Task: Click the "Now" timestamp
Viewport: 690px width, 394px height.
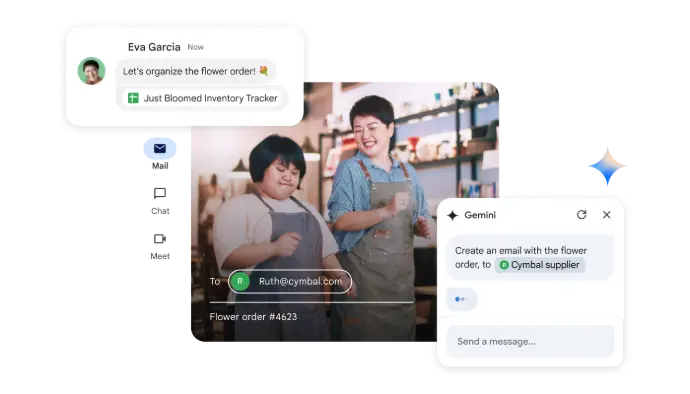Action: click(x=195, y=47)
